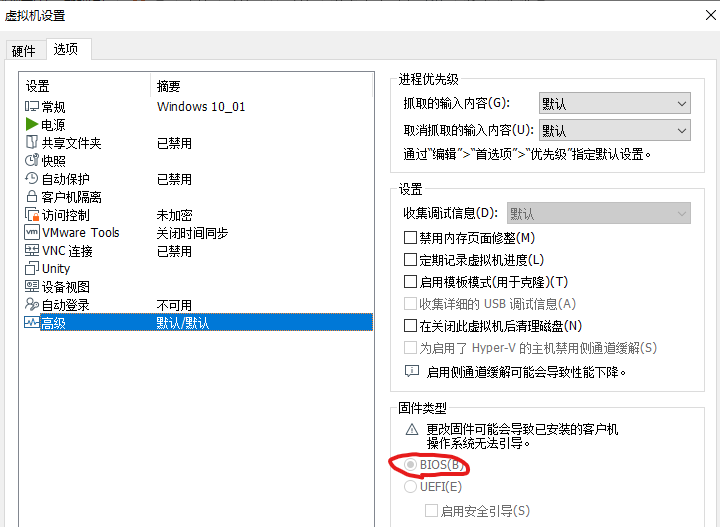Select the VNC 连接 settings row
Viewport: 720px width, 527px height.
pos(198,251)
